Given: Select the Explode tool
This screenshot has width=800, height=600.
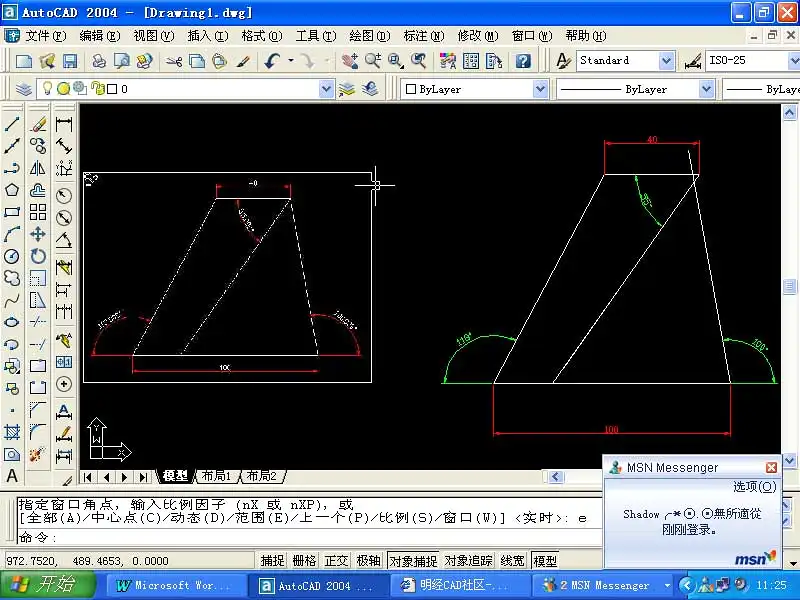Looking at the screenshot, I should point(38,454).
